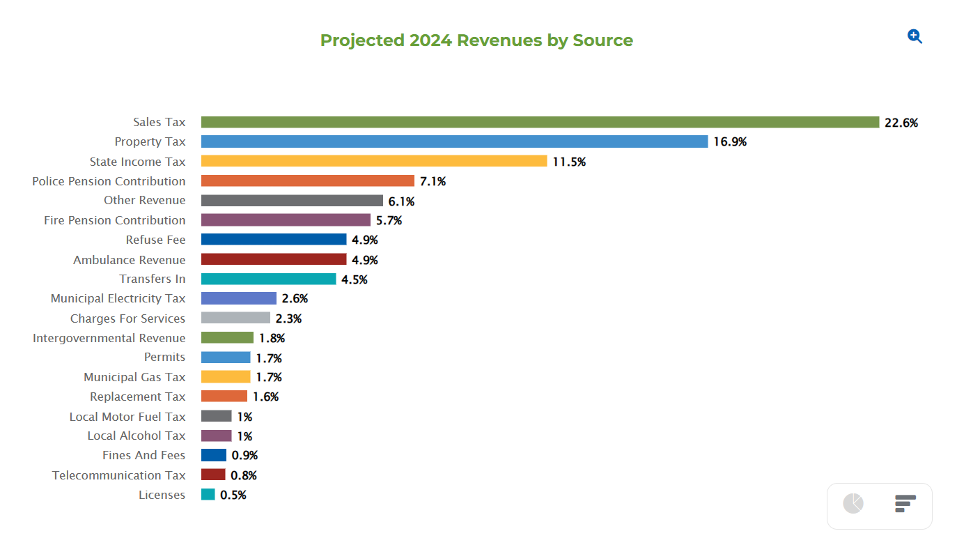Screen dimensions: 980x538
Task: Click the 0.9% value
Action: pyautogui.click(x=245, y=455)
